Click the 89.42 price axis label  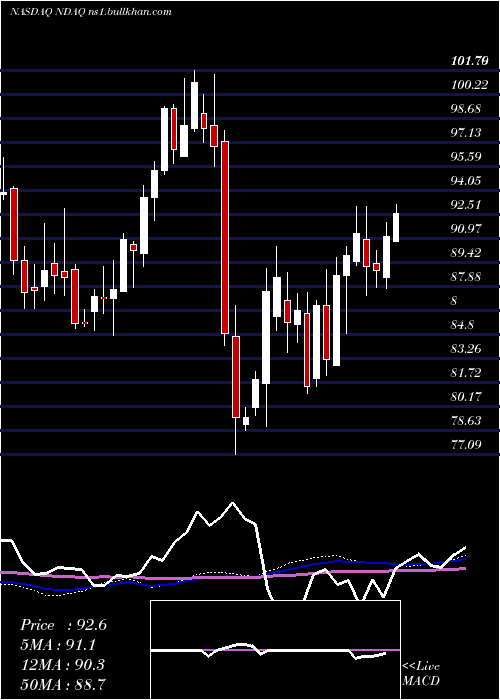pos(466,253)
